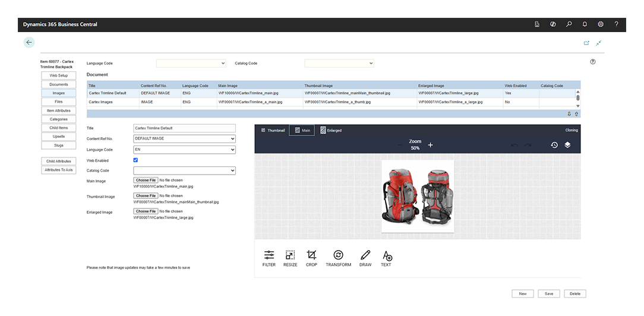
Task: Open the layers icon in editor
Action: (x=567, y=145)
